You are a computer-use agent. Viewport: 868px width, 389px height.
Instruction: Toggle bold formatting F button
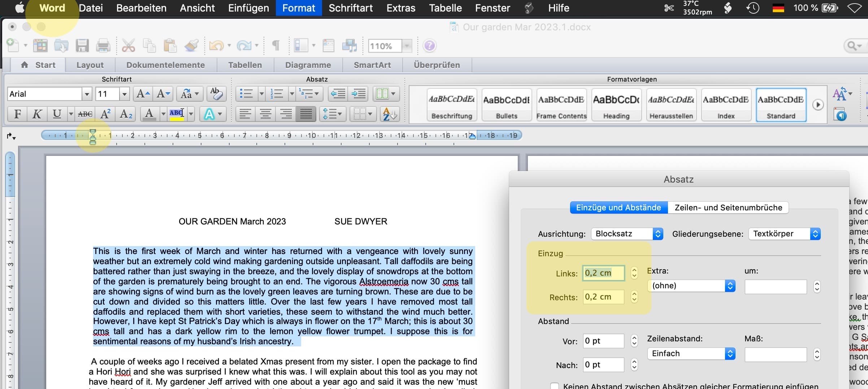click(x=17, y=114)
